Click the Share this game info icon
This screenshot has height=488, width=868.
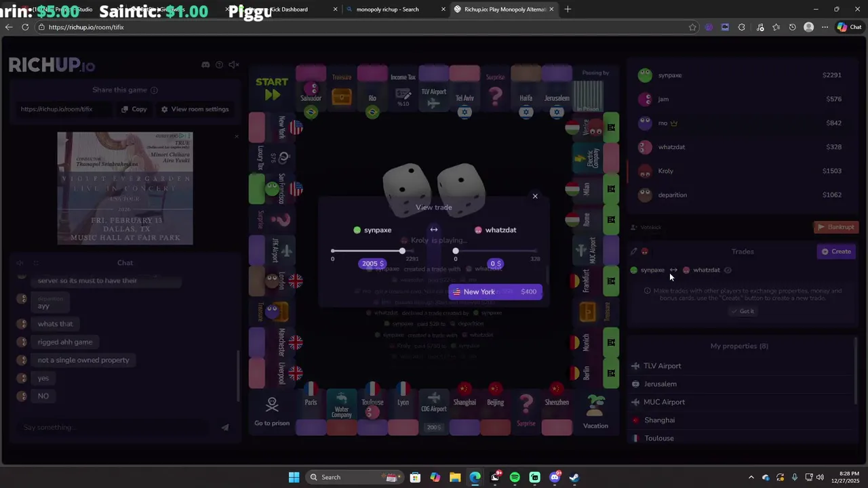coord(154,90)
